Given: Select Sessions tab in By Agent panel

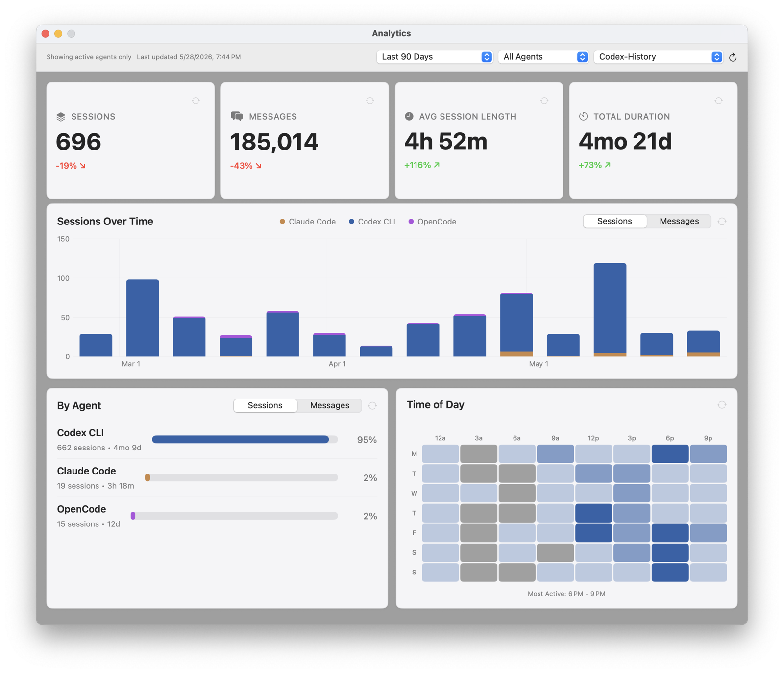Looking at the screenshot, I should [x=265, y=405].
